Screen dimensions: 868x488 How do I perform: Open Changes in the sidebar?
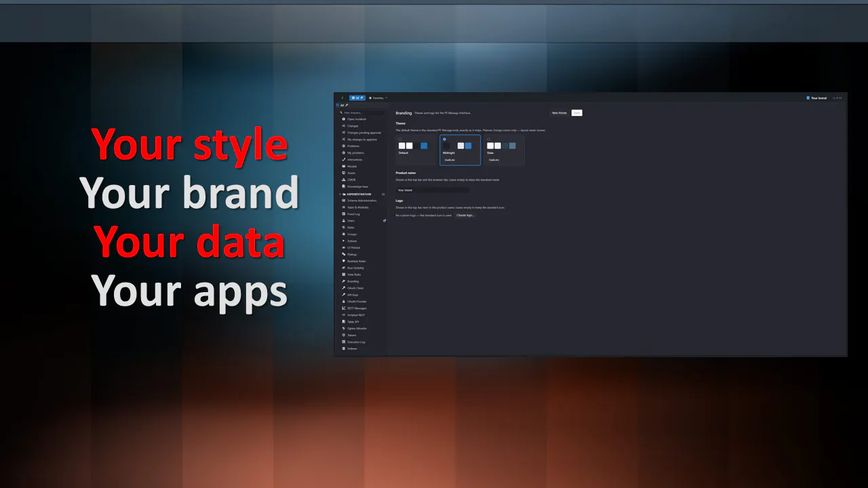pos(353,125)
